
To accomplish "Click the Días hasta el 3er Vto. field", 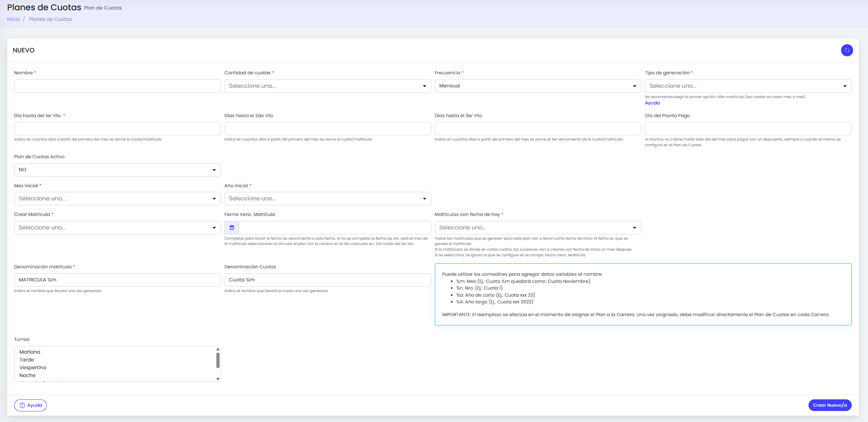I will coord(538,129).
